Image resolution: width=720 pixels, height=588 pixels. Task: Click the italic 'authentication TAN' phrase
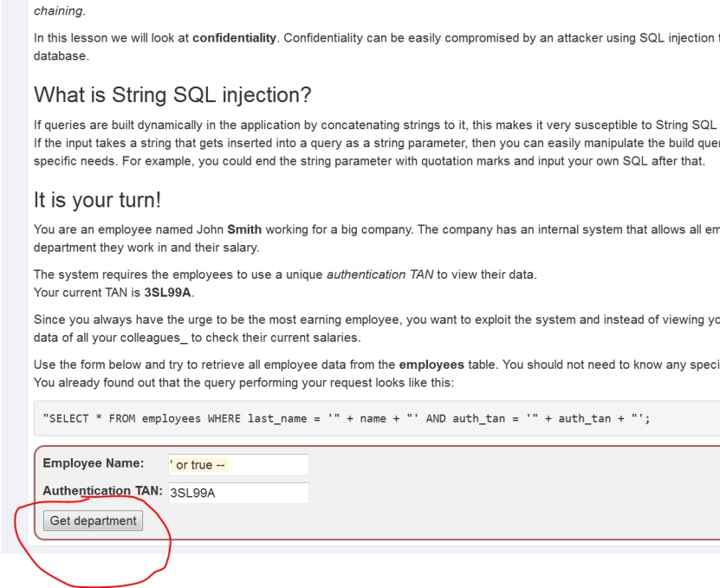[x=379, y=275]
